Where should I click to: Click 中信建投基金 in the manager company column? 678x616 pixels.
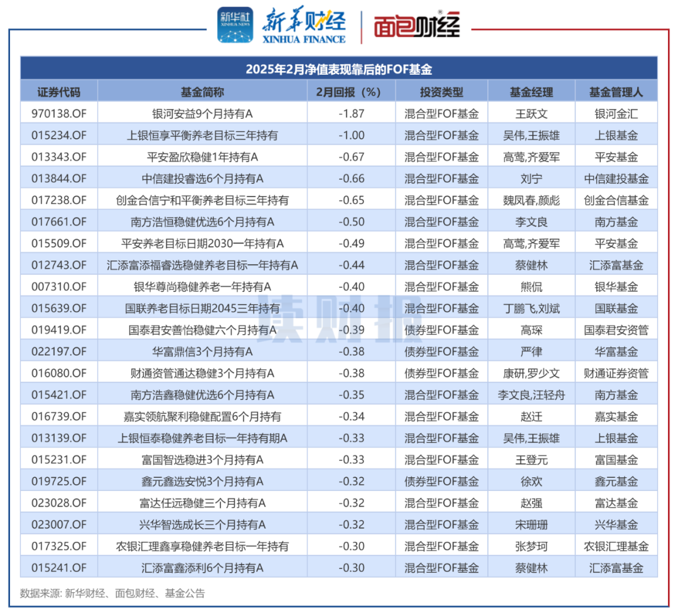tap(615, 179)
